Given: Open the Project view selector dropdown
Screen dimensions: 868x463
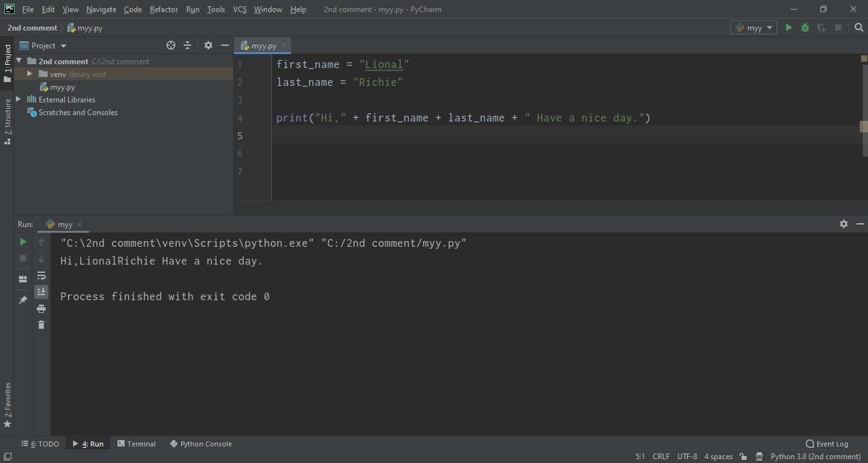Looking at the screenshot, I should pyautogui.click(x=43, y=45).
